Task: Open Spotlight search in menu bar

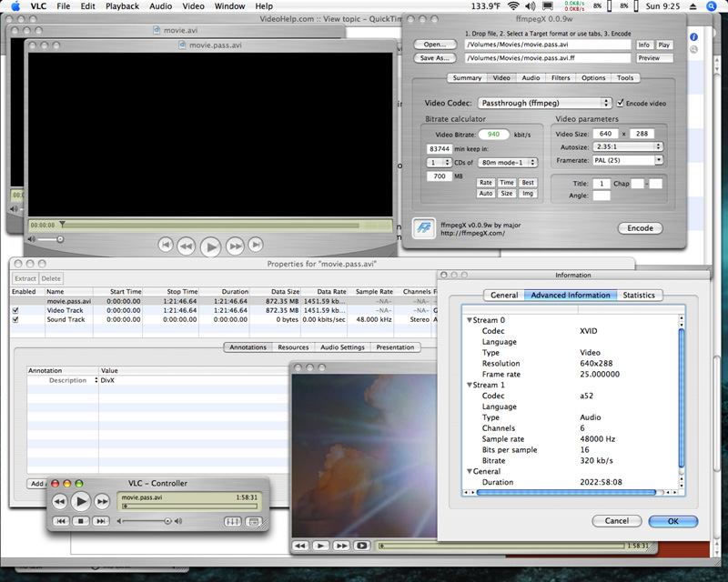Action: [712, 6]
